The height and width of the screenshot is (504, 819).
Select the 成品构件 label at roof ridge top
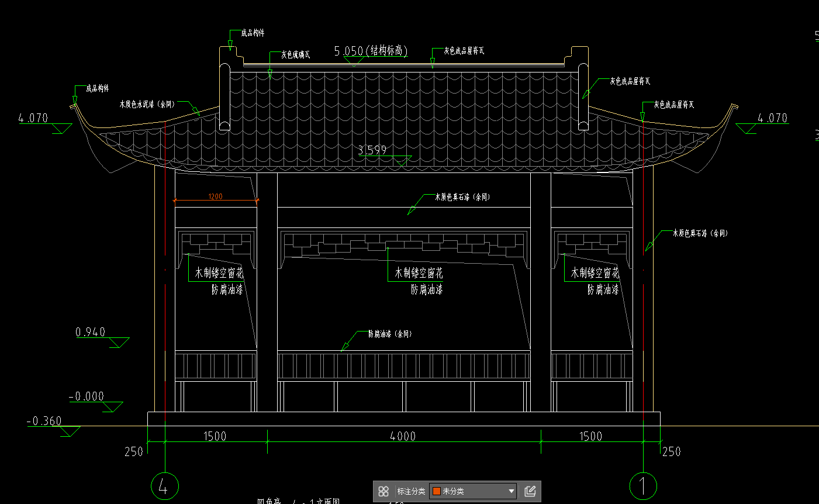click(253, 33)
